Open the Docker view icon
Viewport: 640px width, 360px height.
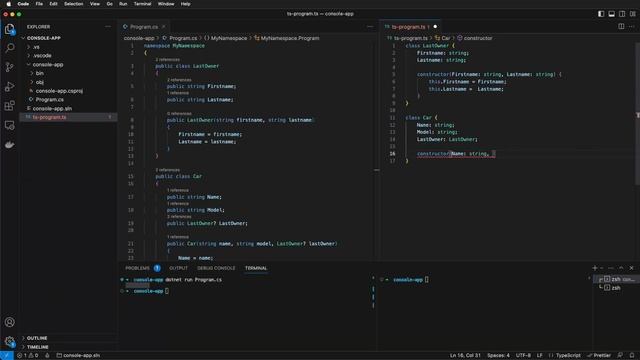pyautogui.click(x=9, y=144)
